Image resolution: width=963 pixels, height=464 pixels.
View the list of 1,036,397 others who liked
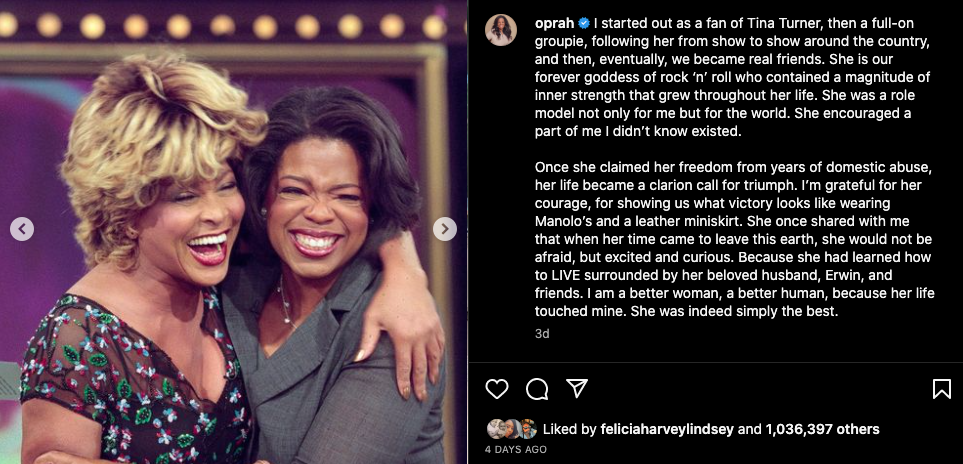pyautogui.click(x=822, y=429)
